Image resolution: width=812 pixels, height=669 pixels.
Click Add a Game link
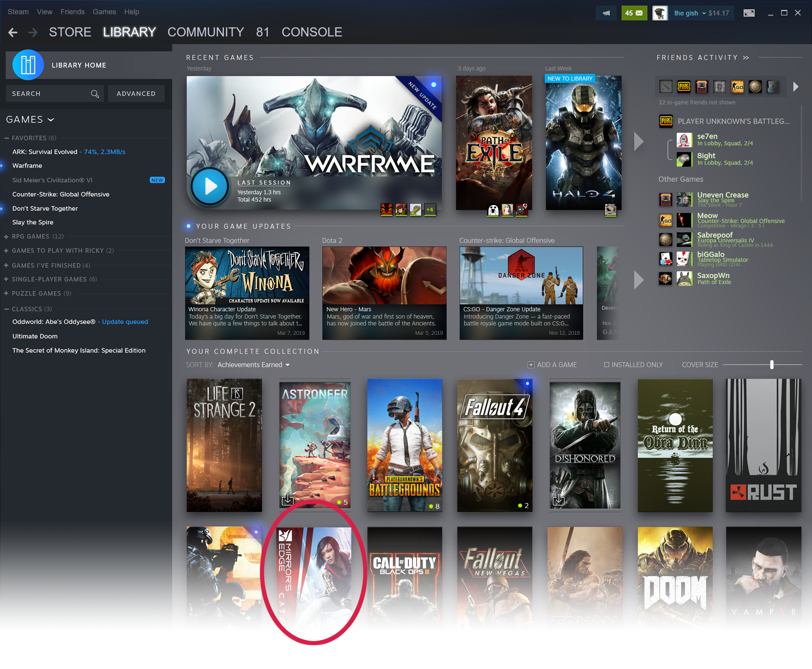552,365
